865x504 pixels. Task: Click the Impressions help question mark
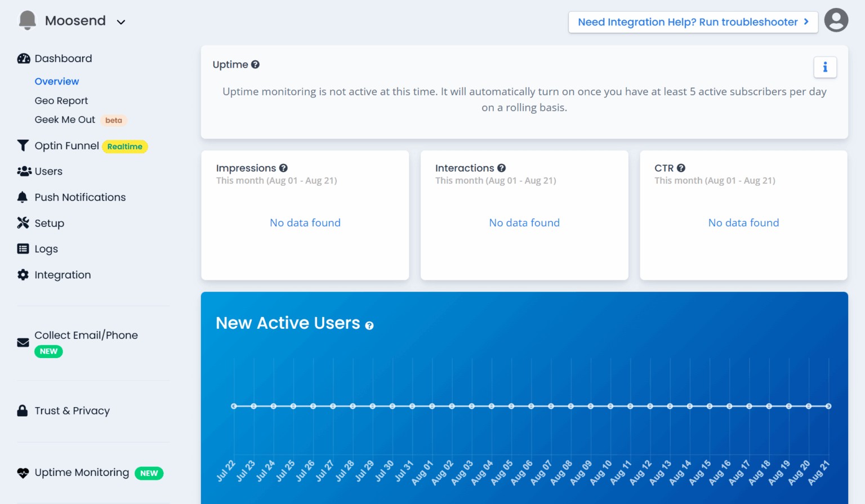[x=283, y=168]
